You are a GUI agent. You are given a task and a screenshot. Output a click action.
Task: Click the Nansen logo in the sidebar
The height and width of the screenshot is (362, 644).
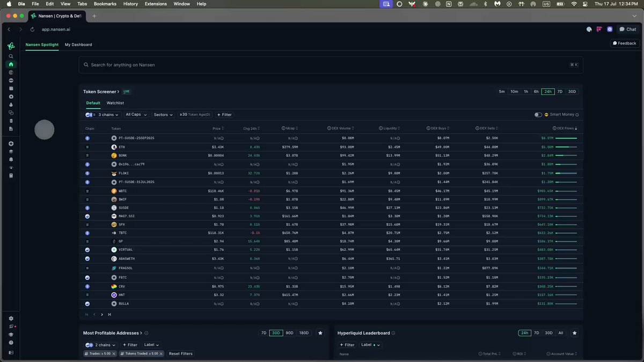(11, 46)
